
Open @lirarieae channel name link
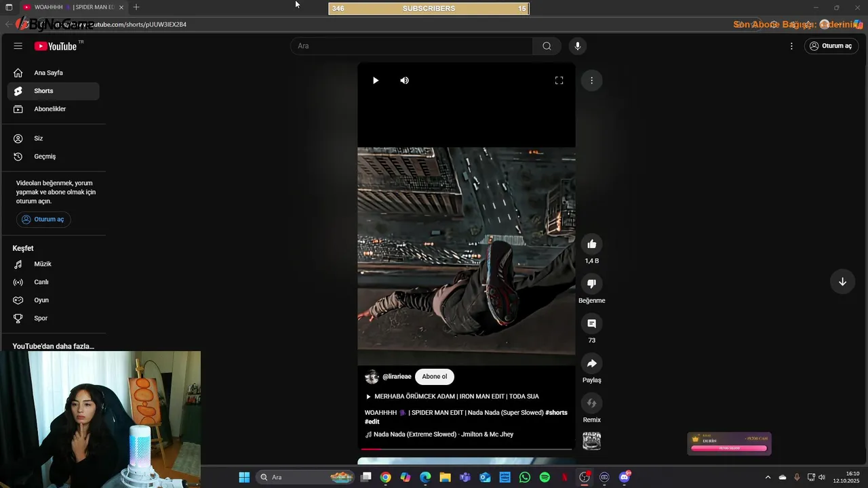pos(397,377)
